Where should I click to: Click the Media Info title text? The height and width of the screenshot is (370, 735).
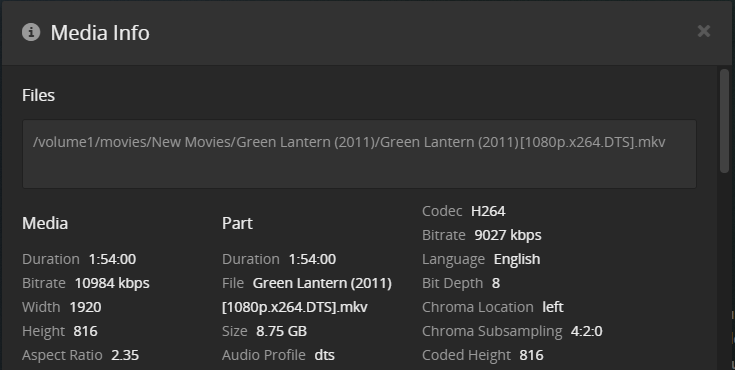pos(100,33)
